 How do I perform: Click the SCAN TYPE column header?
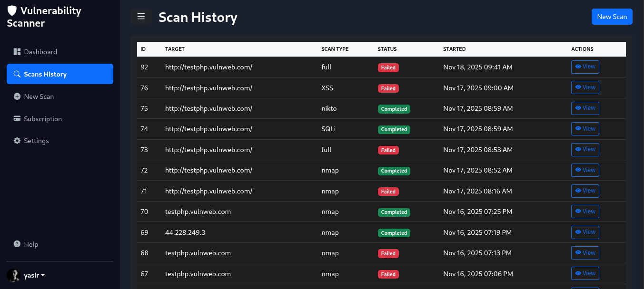click(335, 49)
